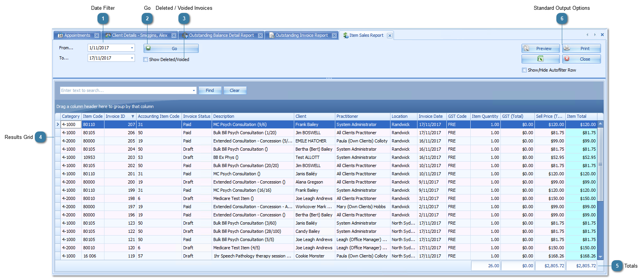
Task: Click the Print button
Action: point(581,49)
